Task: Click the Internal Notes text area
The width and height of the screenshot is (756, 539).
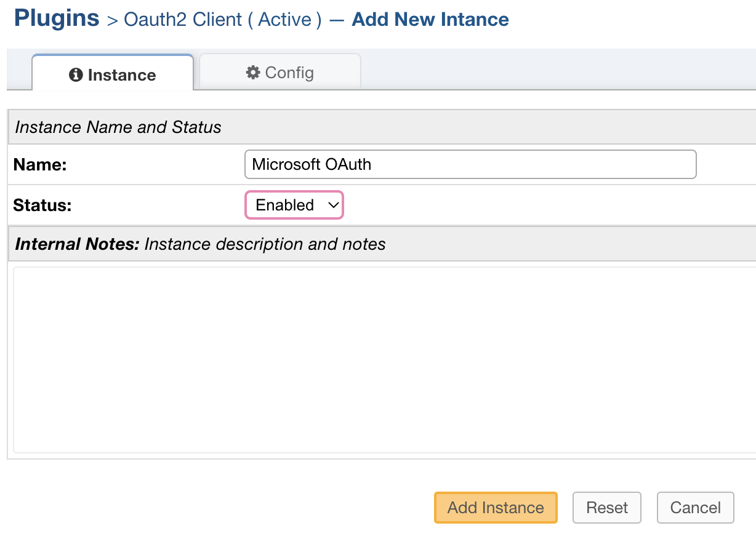Action: (378, 360)
